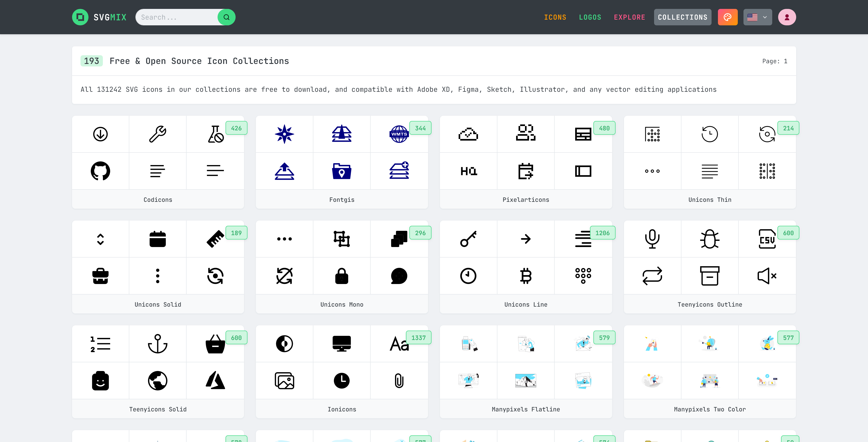Click the Unicons Solid calendar icon
Screen dimensions: 868x442
pos(158,239)
